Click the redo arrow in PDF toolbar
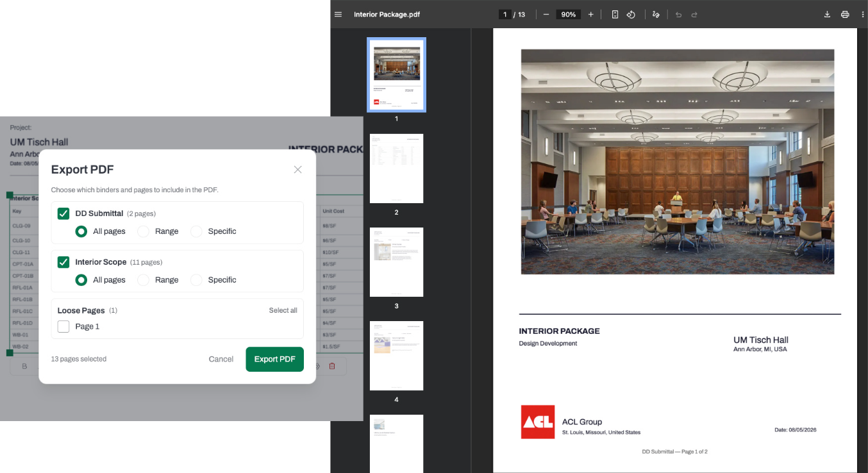This screenshot has height=473, width=868. pyautogui.click(x=694, y=14)
